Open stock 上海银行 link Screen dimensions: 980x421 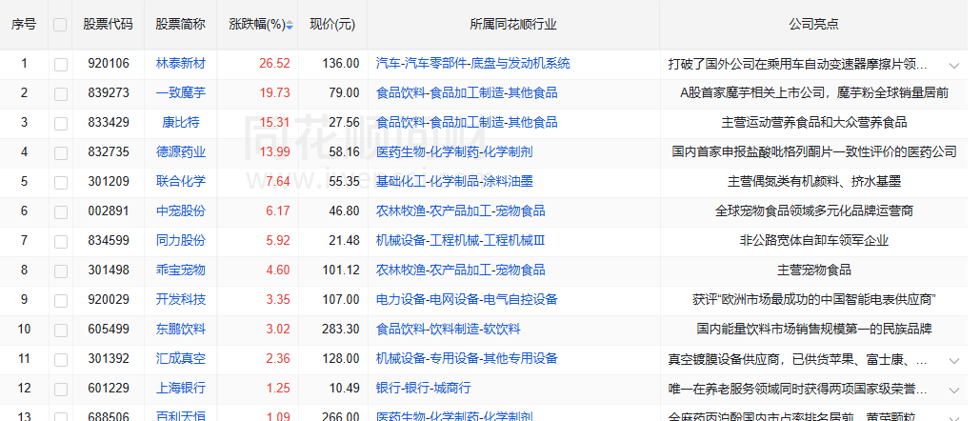(x=181, y=388)
